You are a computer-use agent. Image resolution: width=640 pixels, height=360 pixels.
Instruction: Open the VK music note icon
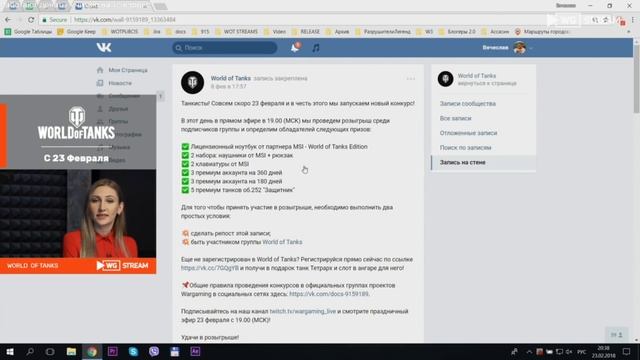[x=316, y=48]
